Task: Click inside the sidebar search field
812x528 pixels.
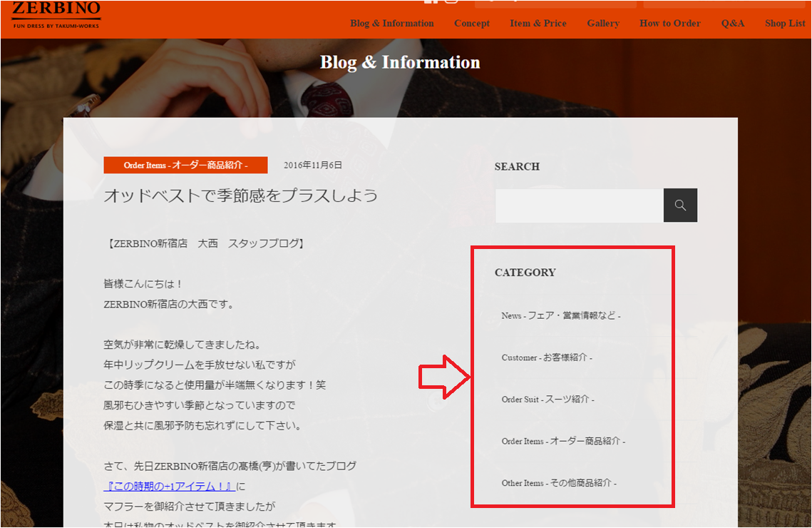Action: point(579,205)
